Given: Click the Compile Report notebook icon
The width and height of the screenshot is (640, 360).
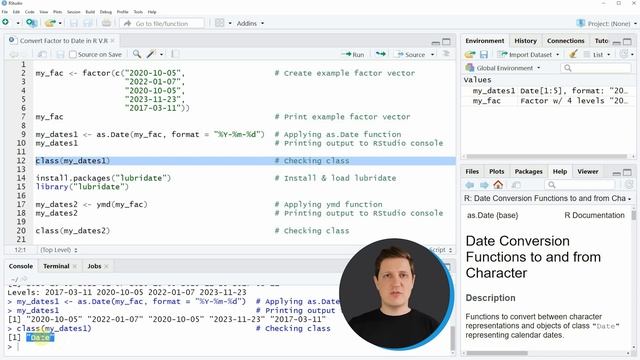Looking at the screenshot, I should [x=175, y=54].
